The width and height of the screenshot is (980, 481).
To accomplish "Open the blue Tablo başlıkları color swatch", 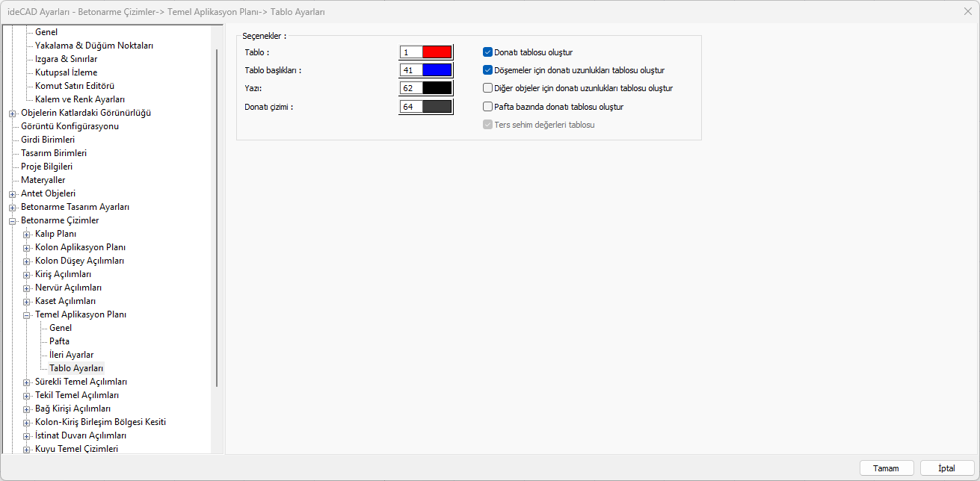I will (437, 70).
